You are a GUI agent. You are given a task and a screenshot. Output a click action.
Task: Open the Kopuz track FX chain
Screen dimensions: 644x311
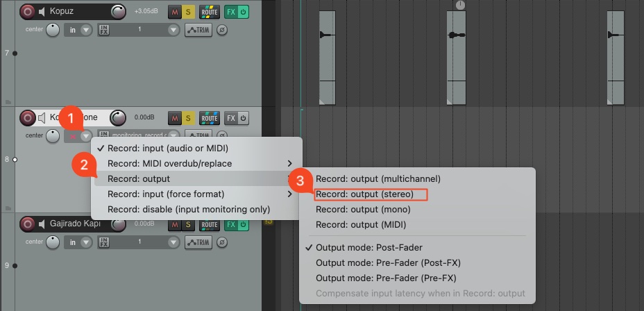click(x=231, y=12)
